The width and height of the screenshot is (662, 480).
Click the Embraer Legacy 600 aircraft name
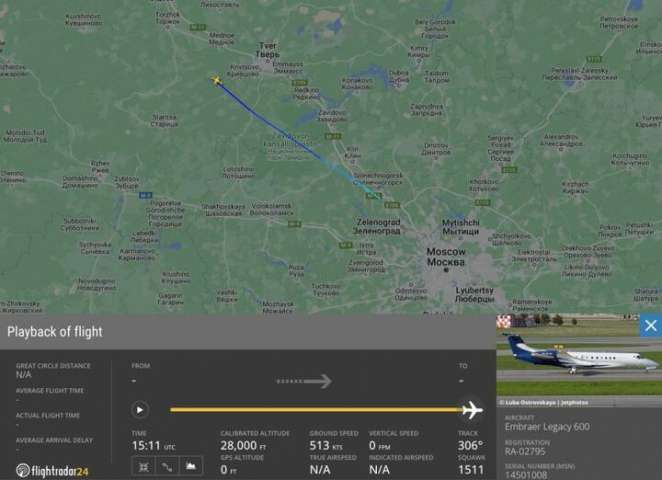(x=547, y=427)
